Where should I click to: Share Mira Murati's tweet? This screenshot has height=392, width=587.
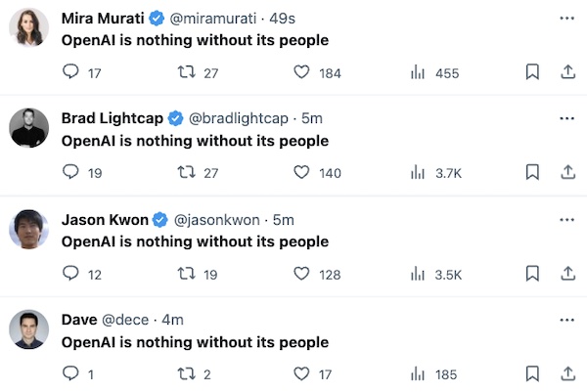[x=566, y=71]
